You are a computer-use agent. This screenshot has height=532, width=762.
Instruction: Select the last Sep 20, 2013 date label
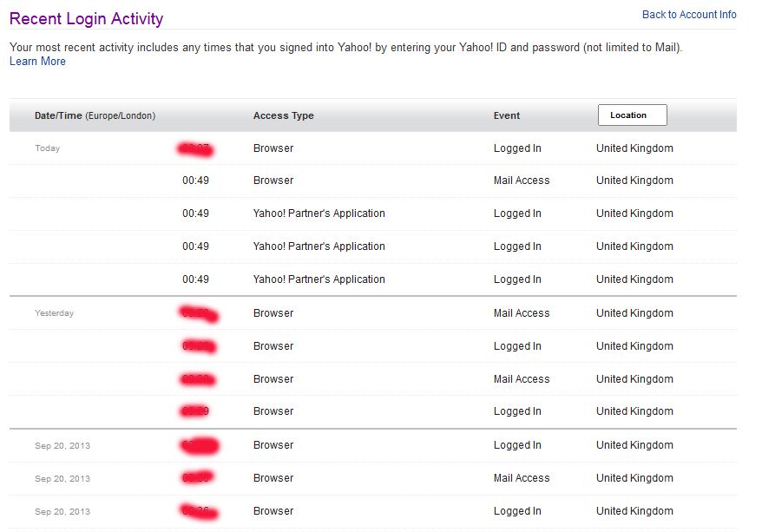pos(62,511)
